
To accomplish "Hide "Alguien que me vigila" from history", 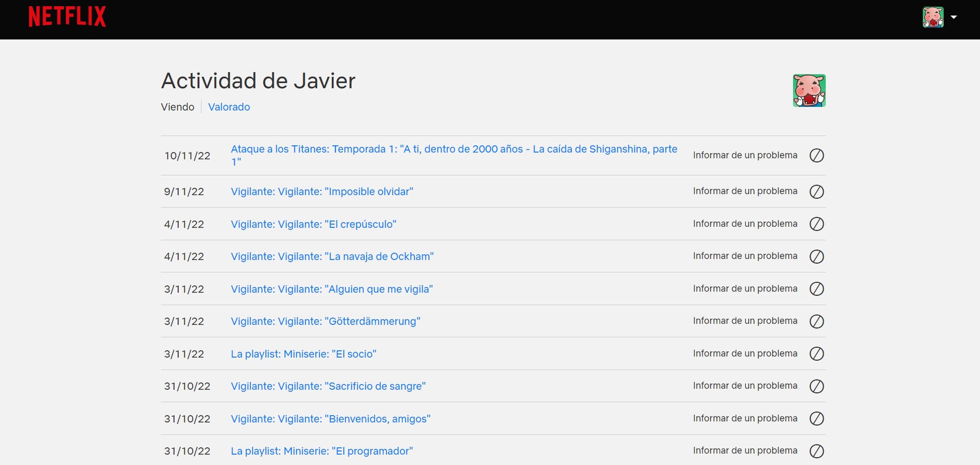I will pyautogui.click(x=816, y=289).
